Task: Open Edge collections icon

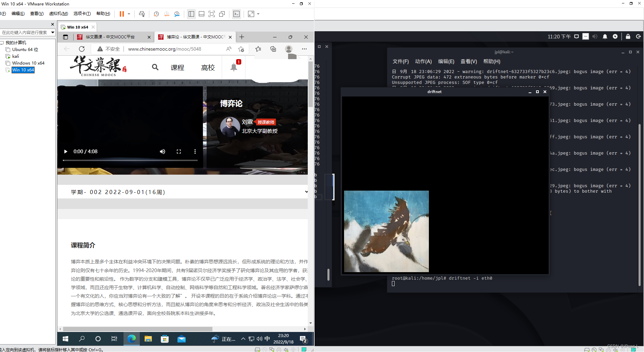Action: 273,49
